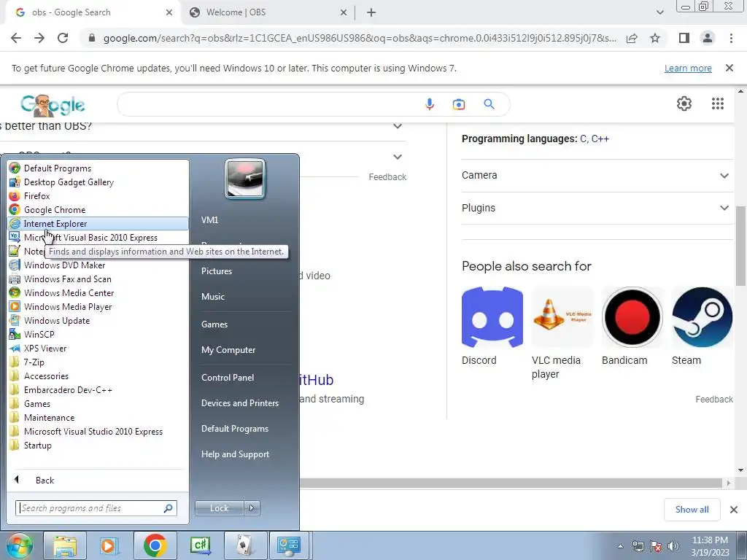This screenshot has height=560, width=747.
Task: Open the Chrome three-dot menu
Action: point(731,38)
